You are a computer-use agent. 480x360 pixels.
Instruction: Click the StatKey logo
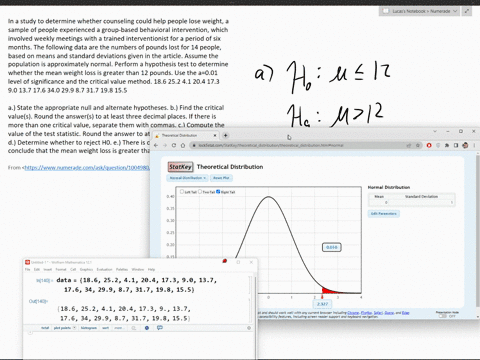[180, 167]
